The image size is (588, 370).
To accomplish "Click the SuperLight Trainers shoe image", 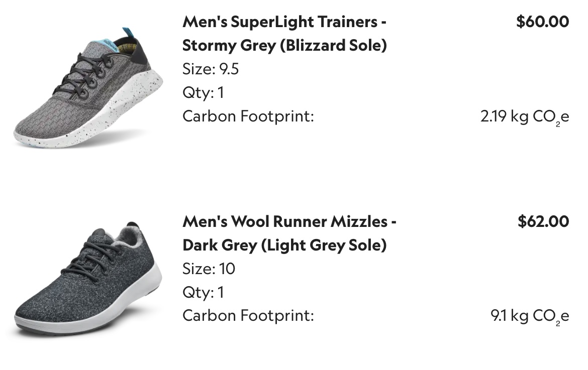I will (x=88, y=88).
